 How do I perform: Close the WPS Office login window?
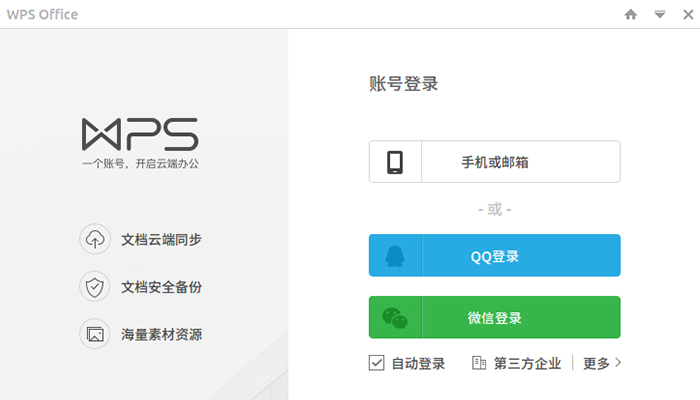pos(688,14)
